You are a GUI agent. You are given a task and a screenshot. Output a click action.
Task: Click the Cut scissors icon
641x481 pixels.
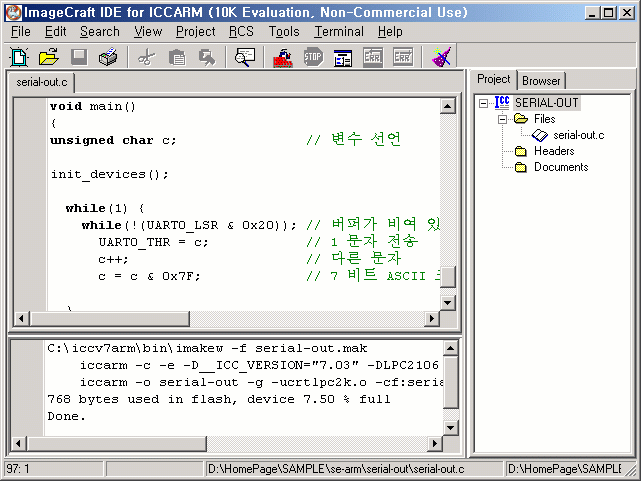[x=146, y=57]
